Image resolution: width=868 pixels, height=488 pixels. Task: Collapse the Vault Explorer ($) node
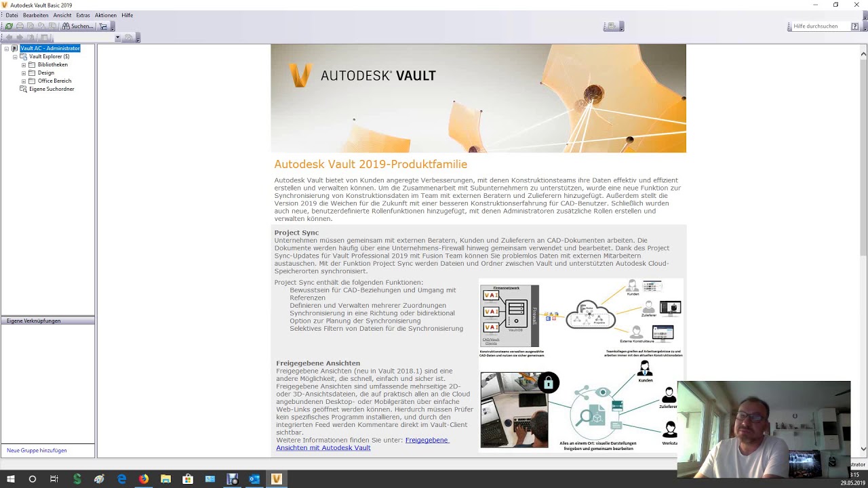[x=15, y=57]
